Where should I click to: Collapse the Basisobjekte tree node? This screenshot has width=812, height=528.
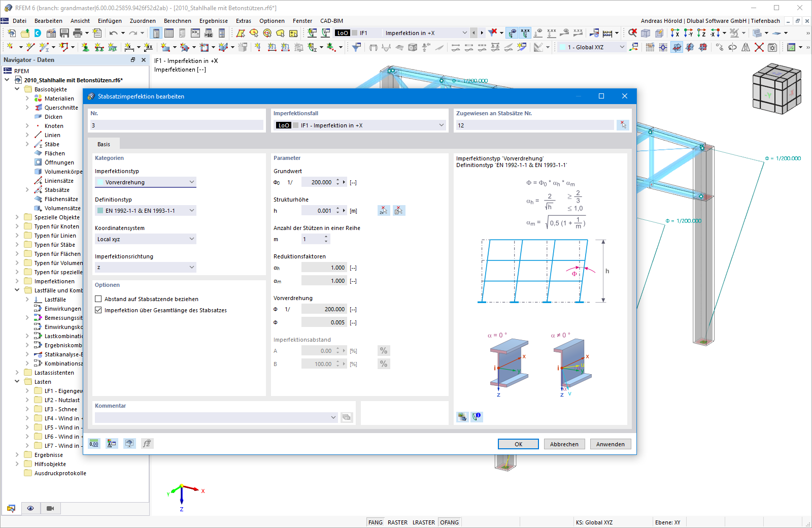point(17,89)
